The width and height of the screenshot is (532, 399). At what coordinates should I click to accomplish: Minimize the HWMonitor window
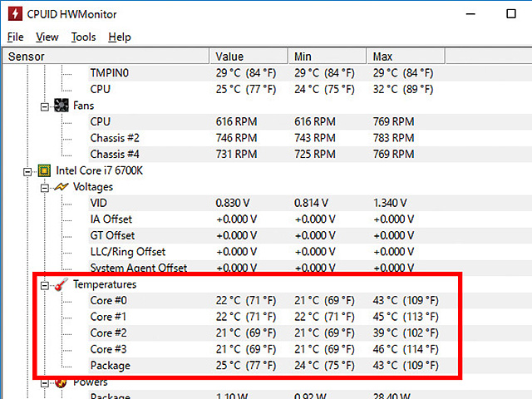[470, 14]
